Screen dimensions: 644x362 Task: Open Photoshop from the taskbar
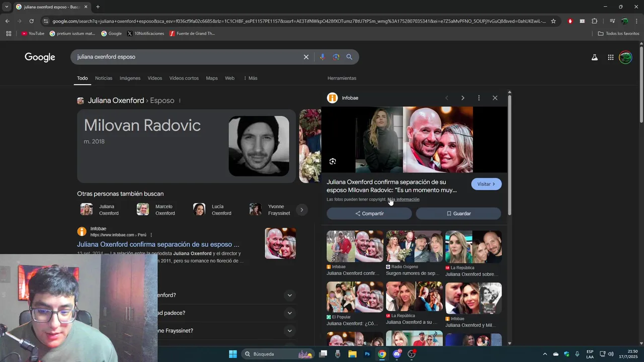tap(367, 354)
